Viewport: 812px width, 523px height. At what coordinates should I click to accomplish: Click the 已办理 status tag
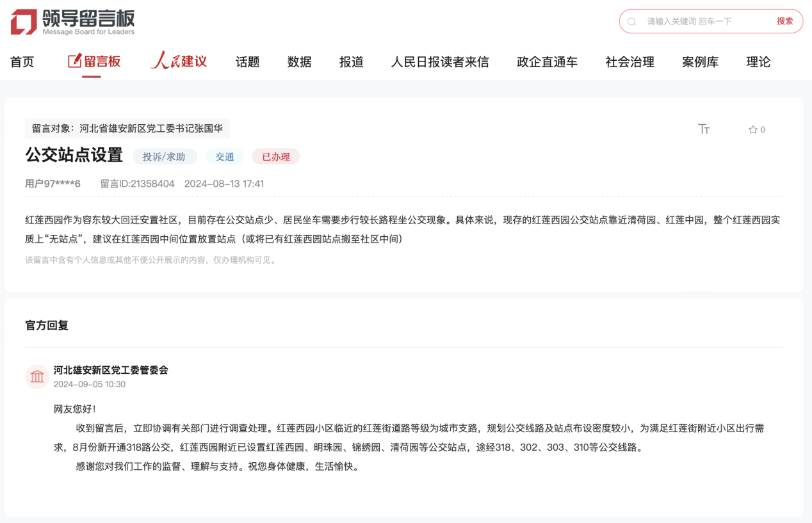(276, 156)
